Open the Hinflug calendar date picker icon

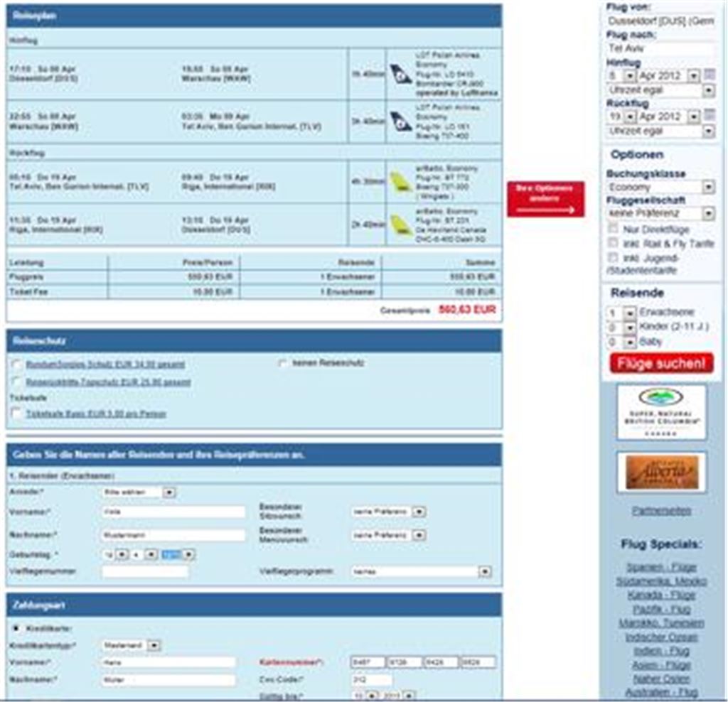click(710, 75)
